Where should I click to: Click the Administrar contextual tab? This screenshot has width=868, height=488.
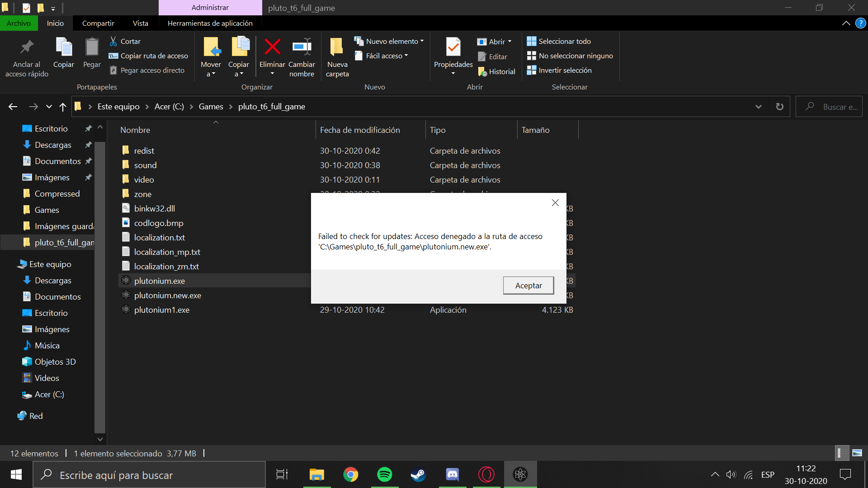pyautogui.click(x=210, y=8)
